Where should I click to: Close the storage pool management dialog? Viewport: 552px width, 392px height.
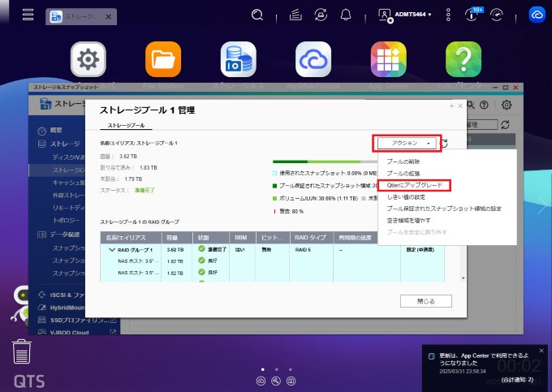(x=460, y=106)
